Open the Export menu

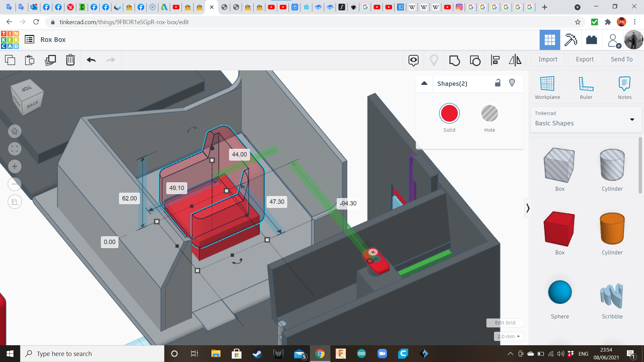coord(585,59)
